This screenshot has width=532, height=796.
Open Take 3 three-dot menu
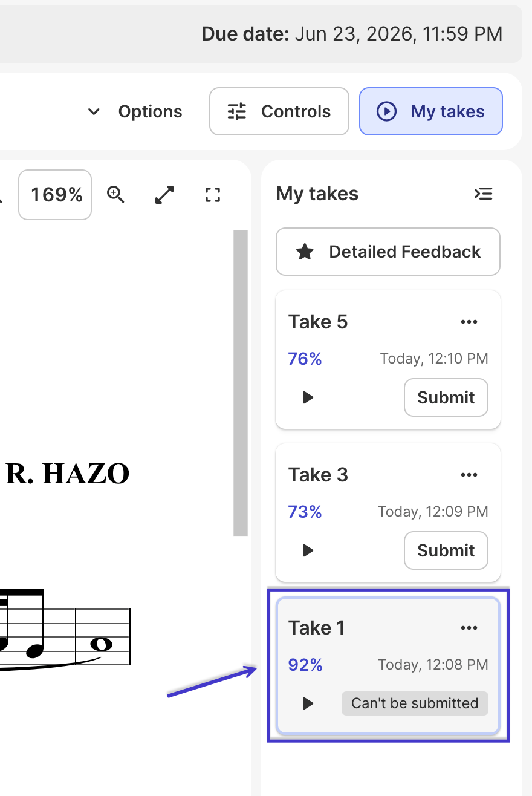click(x=469, y=475)
